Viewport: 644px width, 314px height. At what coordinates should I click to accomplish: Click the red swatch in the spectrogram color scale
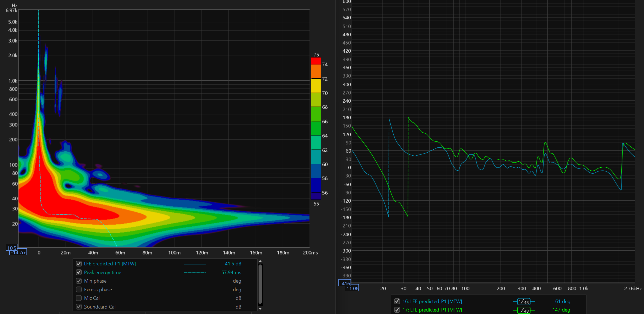point(316,61)
